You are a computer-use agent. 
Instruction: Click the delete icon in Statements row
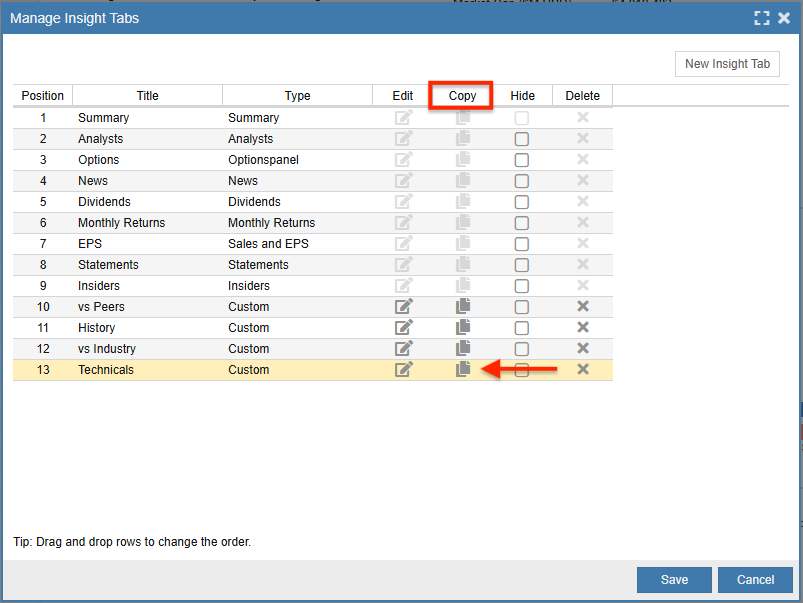(583, 264)
